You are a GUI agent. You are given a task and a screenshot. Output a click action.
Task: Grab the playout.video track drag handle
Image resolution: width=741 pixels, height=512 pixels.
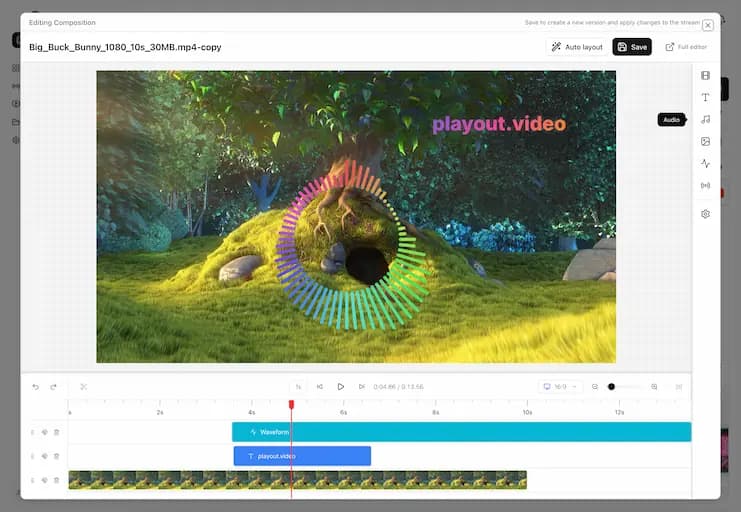pyautogui.click(x=33, y=456)
